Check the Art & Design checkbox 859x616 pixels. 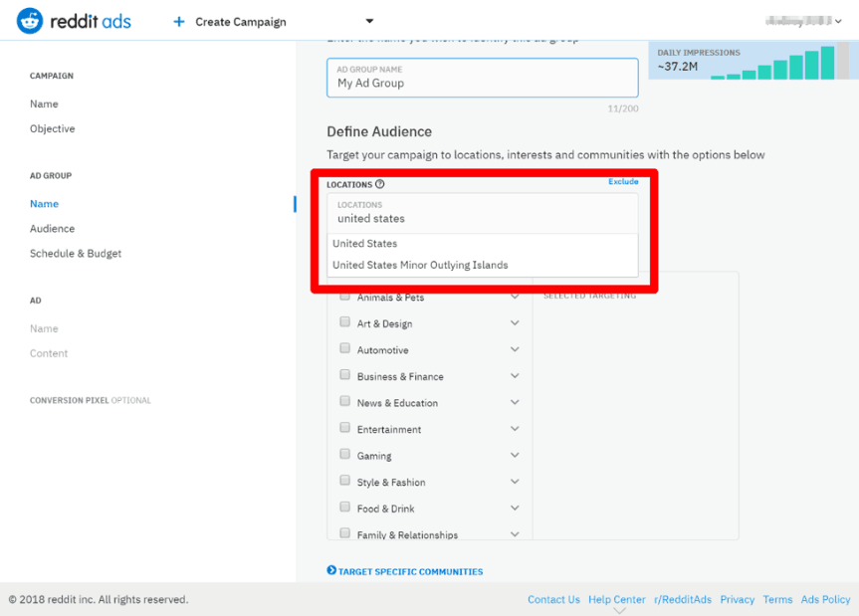pos(345,322)
